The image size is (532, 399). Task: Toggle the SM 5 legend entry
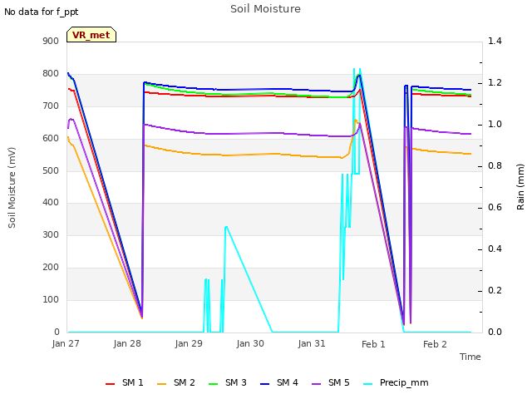[x=331, y=382]
